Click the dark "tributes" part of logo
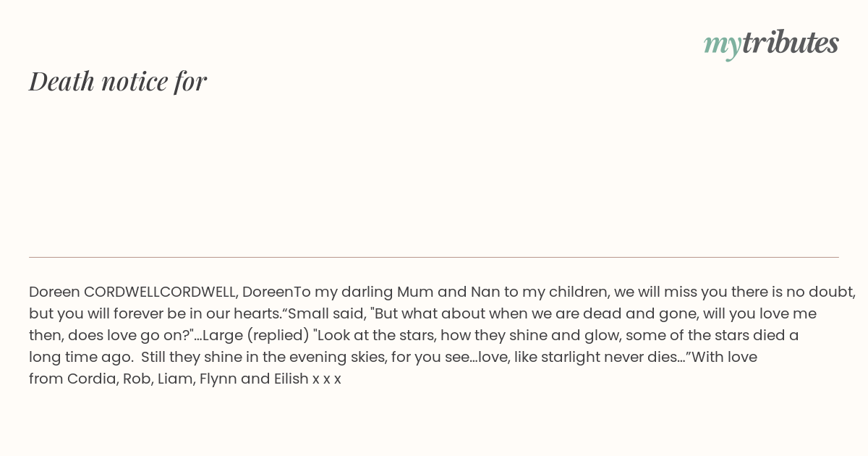 791,43
